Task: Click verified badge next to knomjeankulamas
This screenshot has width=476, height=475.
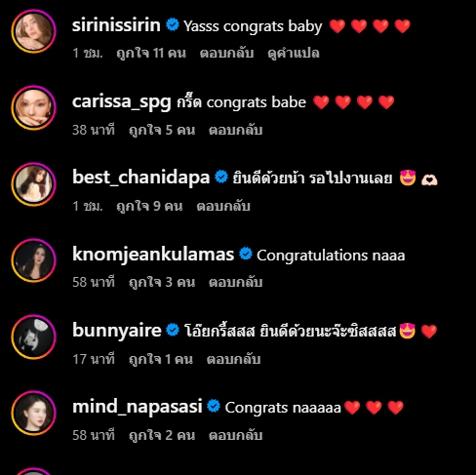Action: pos(246,254)
